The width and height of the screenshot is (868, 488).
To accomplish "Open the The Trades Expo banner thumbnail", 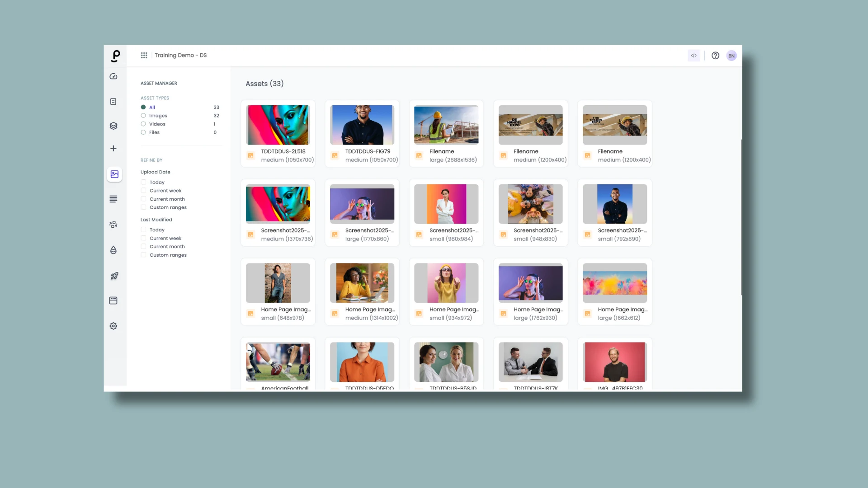I will [x=615, y=125].
